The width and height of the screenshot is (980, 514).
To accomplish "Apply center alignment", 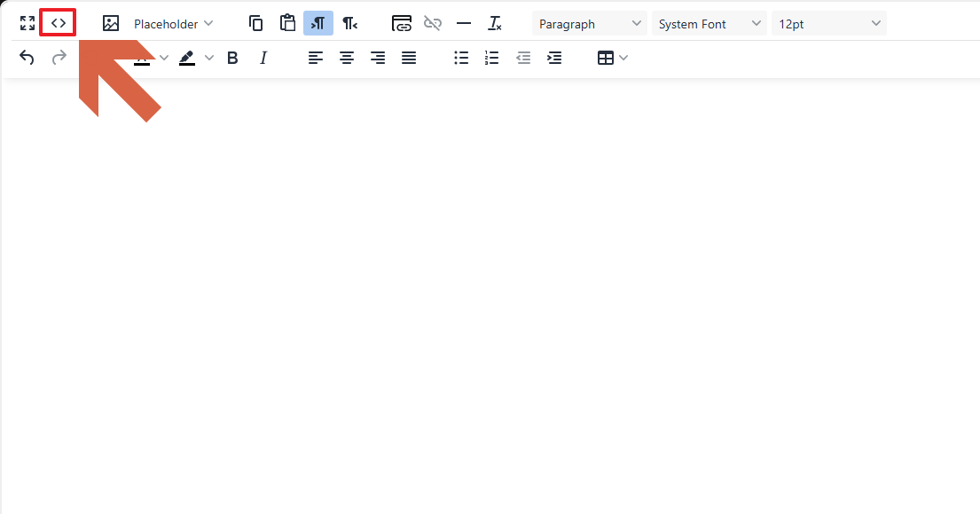I will tap(347, 58).
